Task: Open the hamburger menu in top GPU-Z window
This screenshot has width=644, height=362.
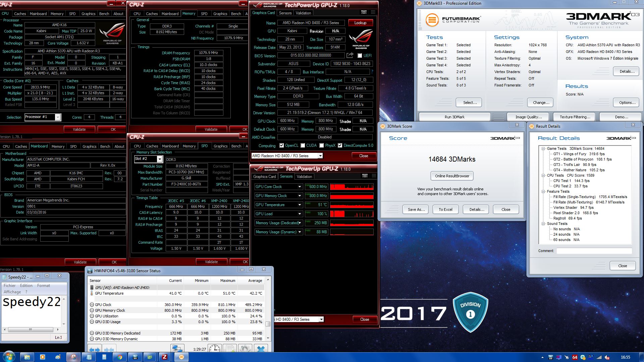Action: point(373,12)
